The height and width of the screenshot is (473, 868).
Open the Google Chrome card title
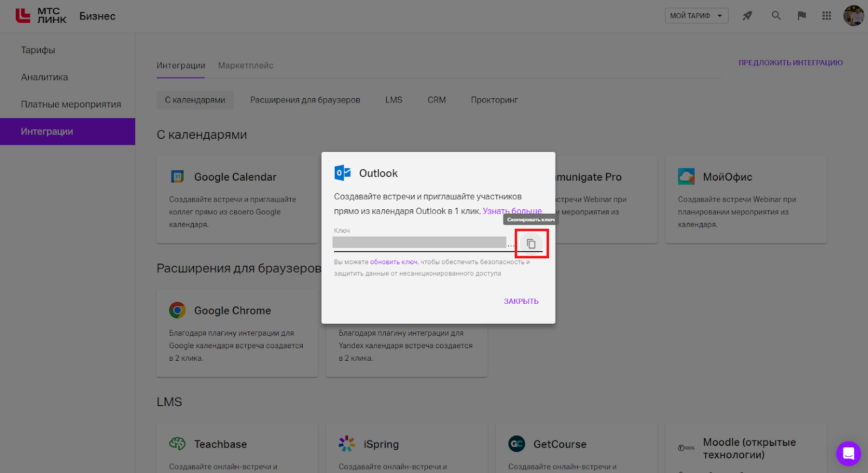(233, 310)
